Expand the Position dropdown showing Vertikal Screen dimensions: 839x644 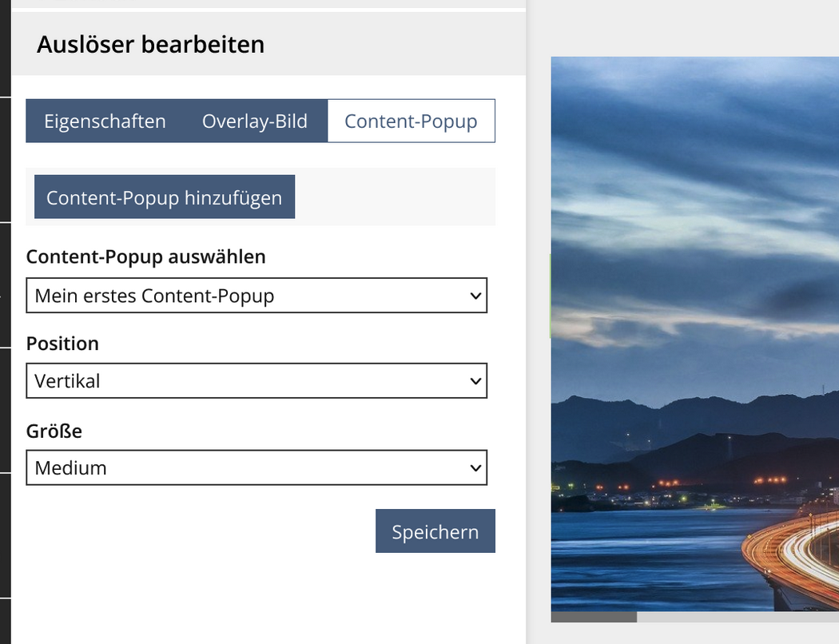coord(256,381)
